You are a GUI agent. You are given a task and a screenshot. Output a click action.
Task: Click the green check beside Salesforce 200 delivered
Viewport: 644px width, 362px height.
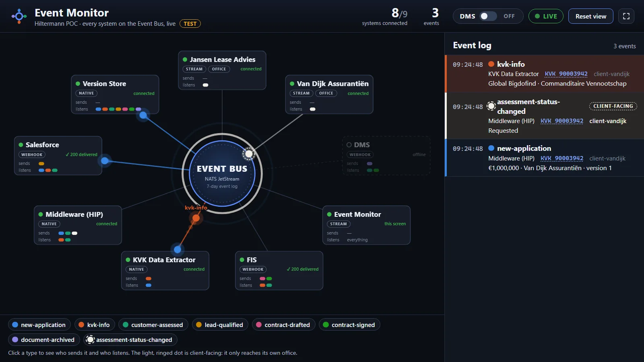[67, 154]
